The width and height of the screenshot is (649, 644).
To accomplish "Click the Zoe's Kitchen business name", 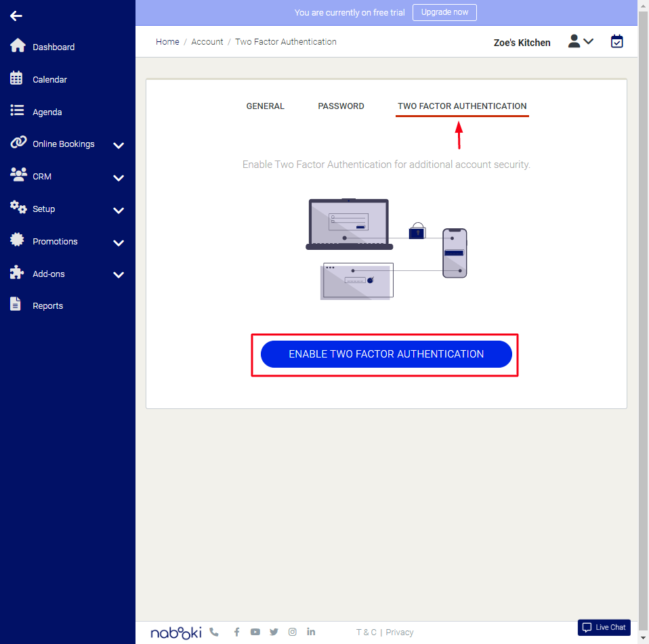I will coord(522,43).
